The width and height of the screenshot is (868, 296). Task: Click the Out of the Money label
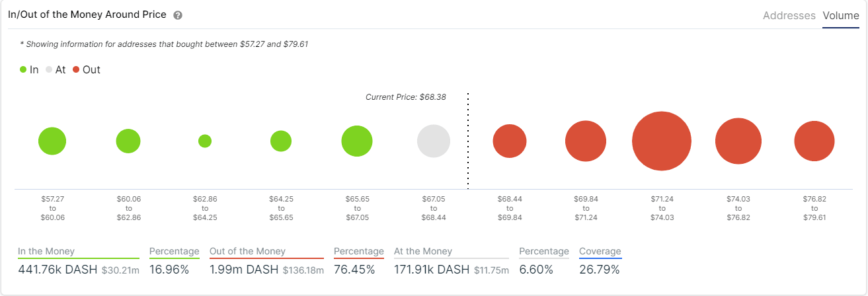[x=247, y=251]
